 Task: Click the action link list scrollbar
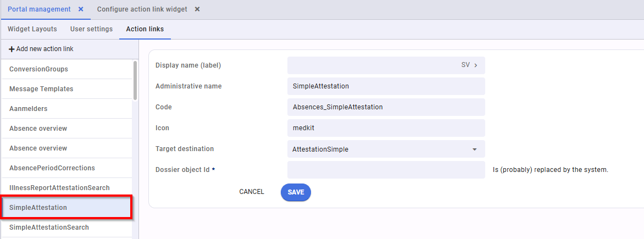135,80
